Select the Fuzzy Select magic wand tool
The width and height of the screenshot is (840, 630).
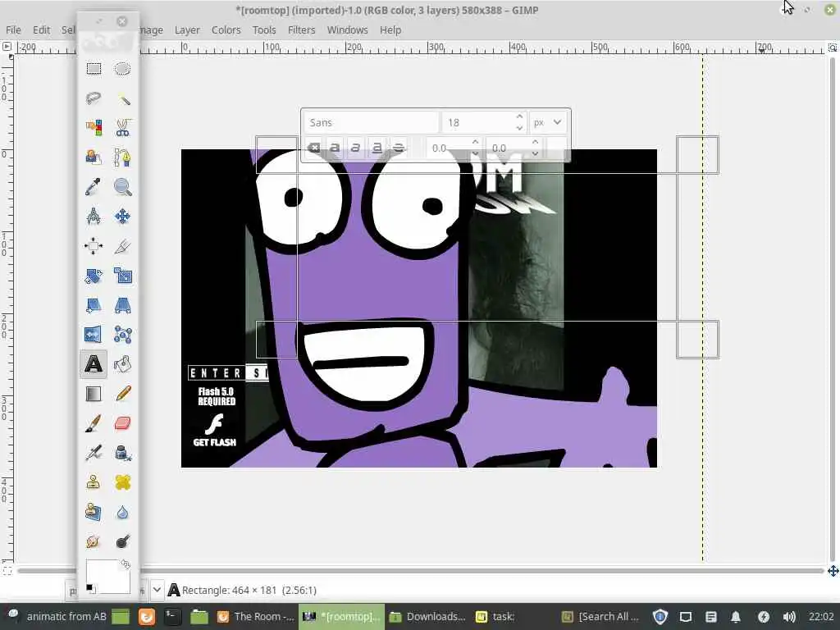[x=123, y=98]
